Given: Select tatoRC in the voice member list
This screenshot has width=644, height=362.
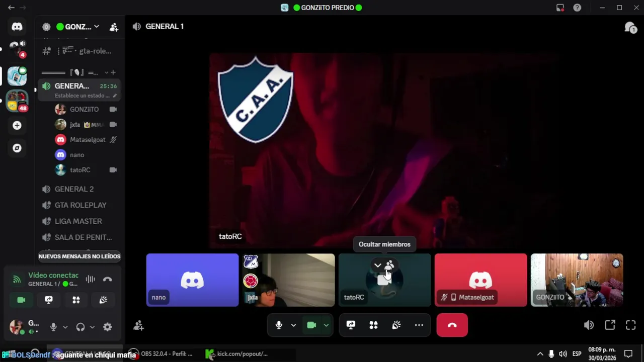Looking at the screenshot, I should pyautogui.click(x=86, y=170).
